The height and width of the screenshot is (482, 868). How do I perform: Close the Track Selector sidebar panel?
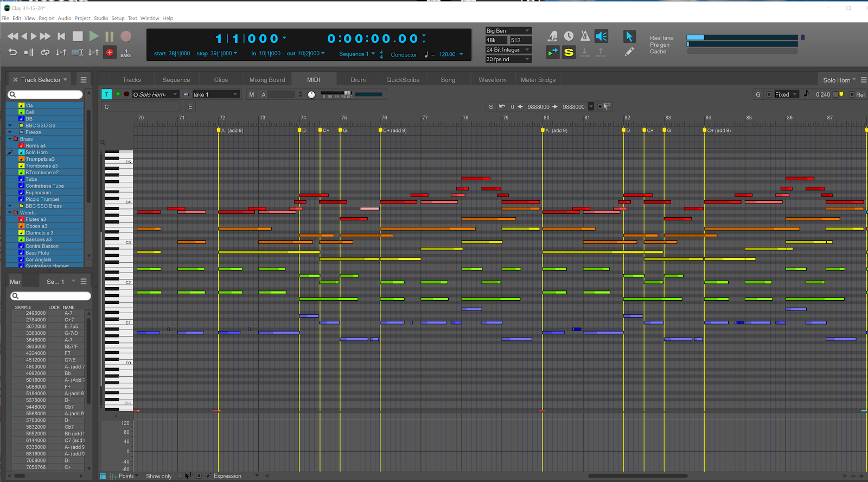[x=15, y=80]
